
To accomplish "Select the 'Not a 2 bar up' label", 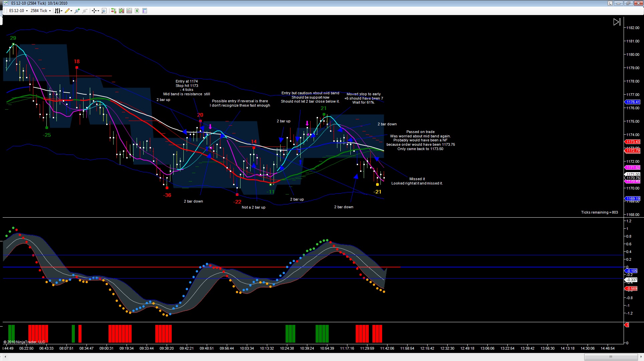I will [254, 207].
